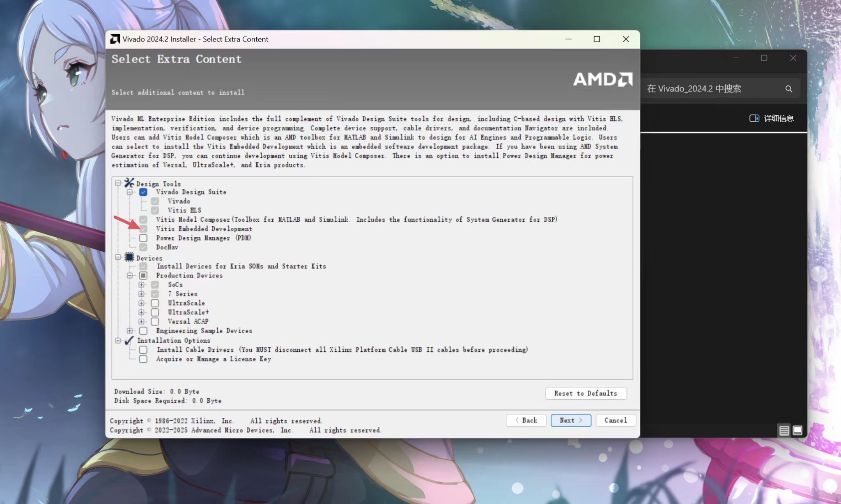Toggle the 详细信息 details pane in Explorer
The image size is (841, 504).
(x=772, y=118)
